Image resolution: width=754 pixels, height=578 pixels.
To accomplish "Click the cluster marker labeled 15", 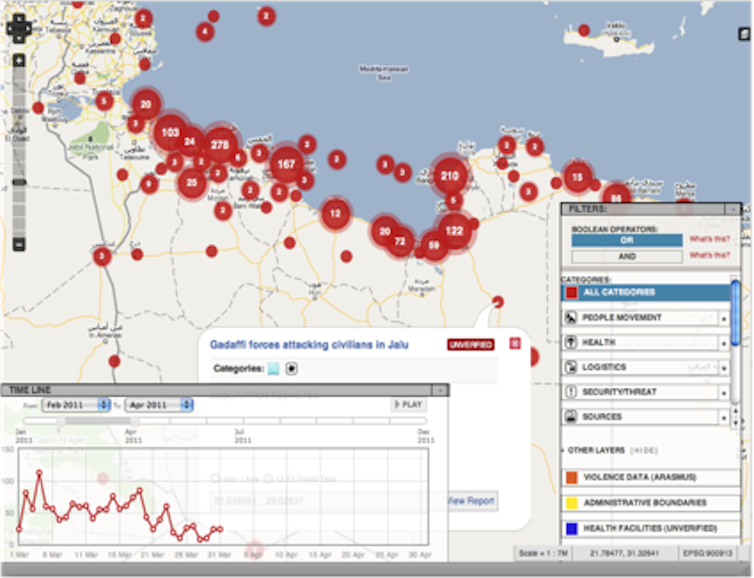I will pyautogui.click(x=577, y=177).
